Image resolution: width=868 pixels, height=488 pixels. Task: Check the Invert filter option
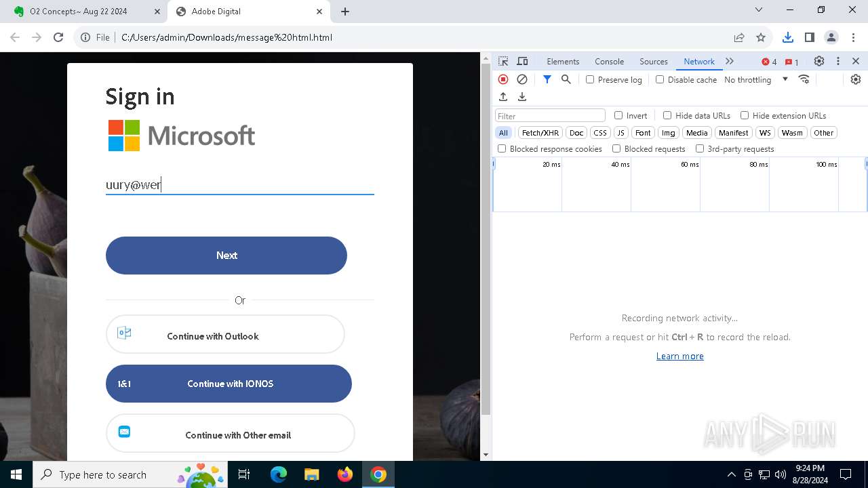coord(618,115)
